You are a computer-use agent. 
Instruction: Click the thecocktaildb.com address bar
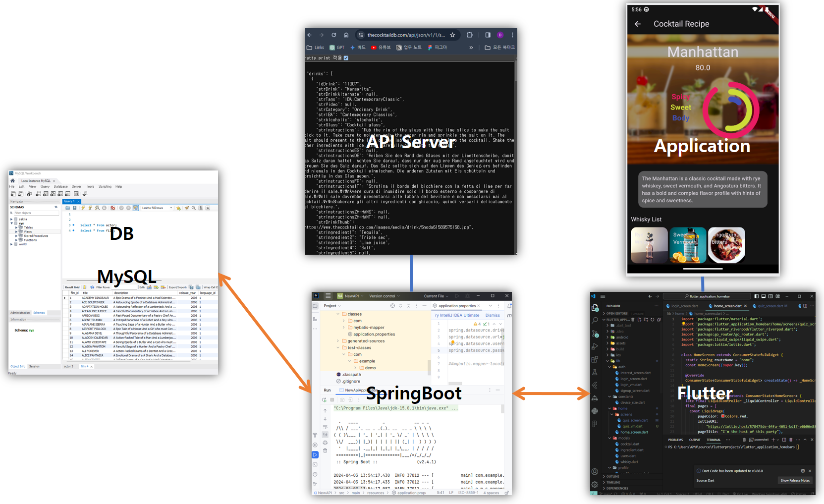click(x=406, y=35)
